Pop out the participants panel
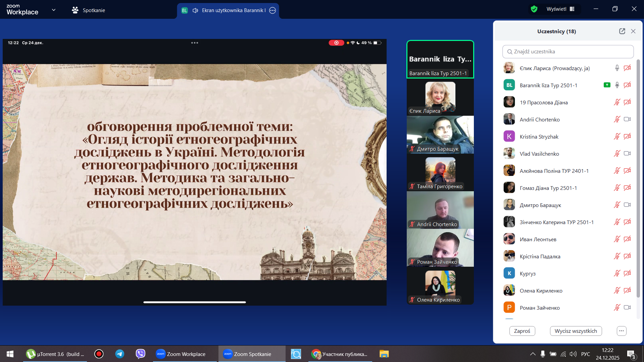The height and width of the screenshot is (362, 644). [x=622, y=31]
